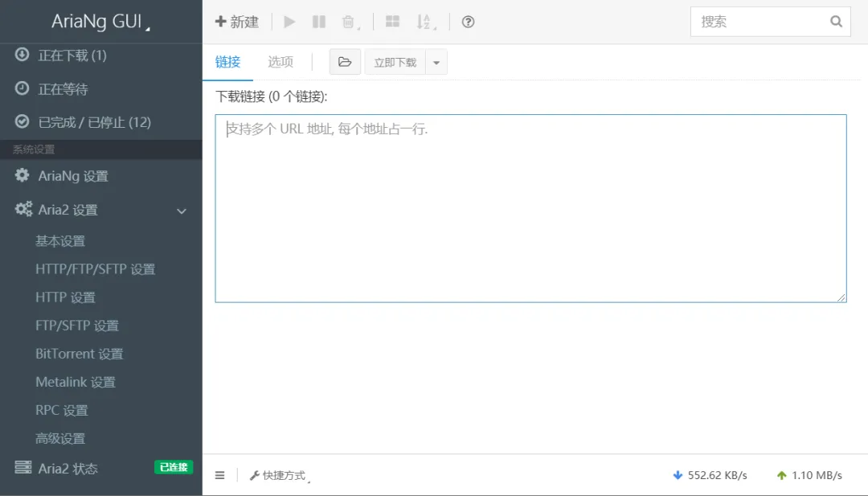
Task: Open the help question mark icon
Action: [469, 22]
